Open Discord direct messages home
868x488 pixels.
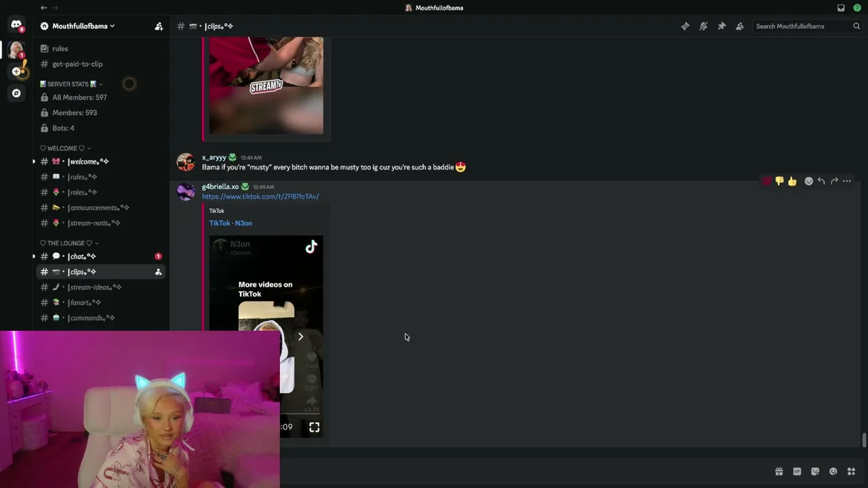coord(16,25)
